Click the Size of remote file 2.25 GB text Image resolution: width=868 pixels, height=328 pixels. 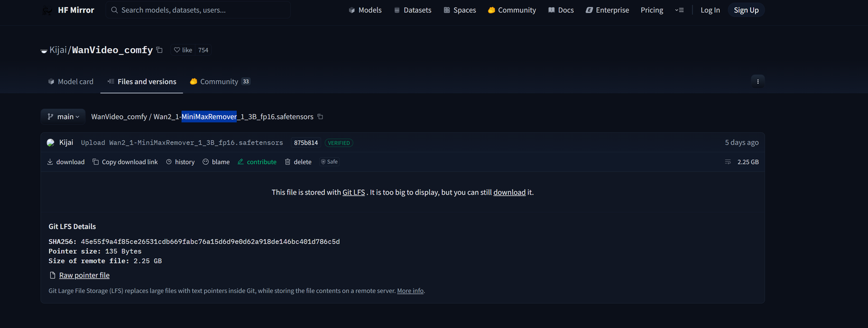(x=105, y=261)
